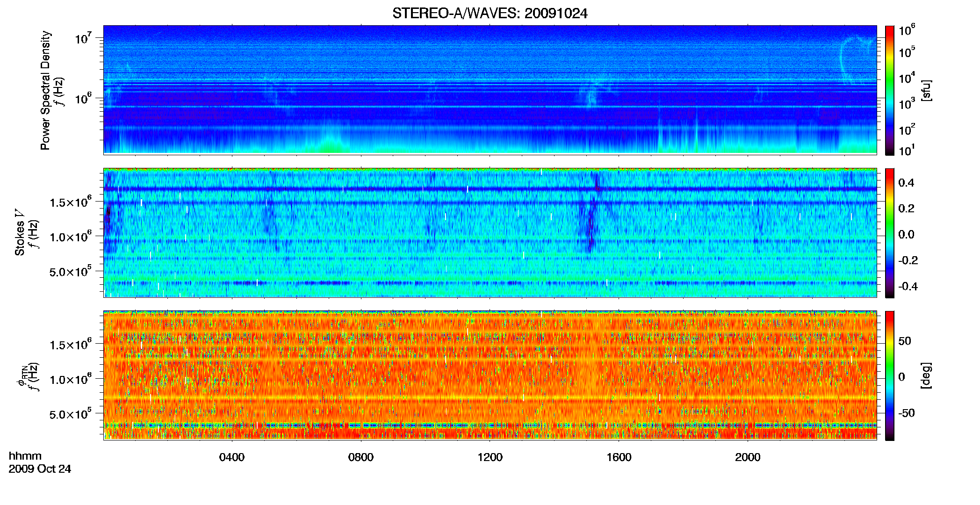Viewport: 980px width, 505px height.
Task: Click the Power Spectral Density spectrogram panel
Action: tap(490, 90)
